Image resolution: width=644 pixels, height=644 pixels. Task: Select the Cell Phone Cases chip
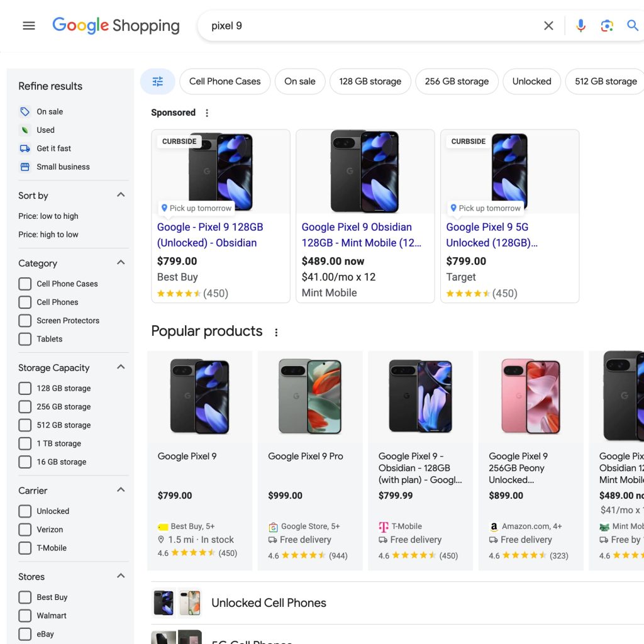coord(225,82)
